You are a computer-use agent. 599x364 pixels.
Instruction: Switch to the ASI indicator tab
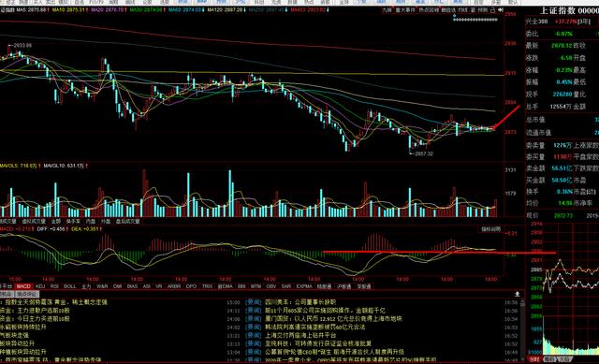146,286
